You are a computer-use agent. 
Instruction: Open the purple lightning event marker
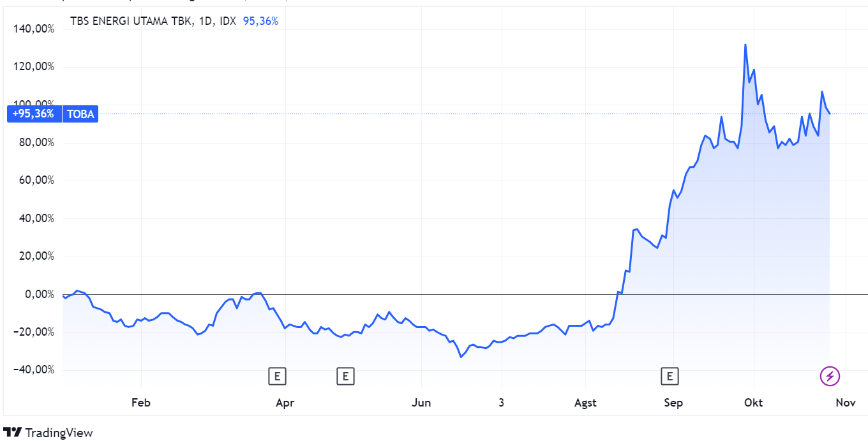(x=830, y=377)
